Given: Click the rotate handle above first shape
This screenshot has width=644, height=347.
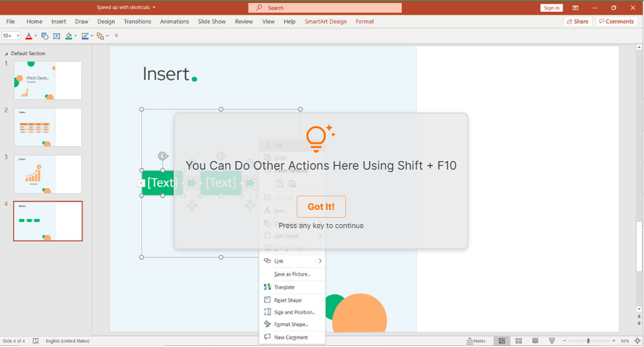Looking at the screenshot, I should click(x=163, y=156).
